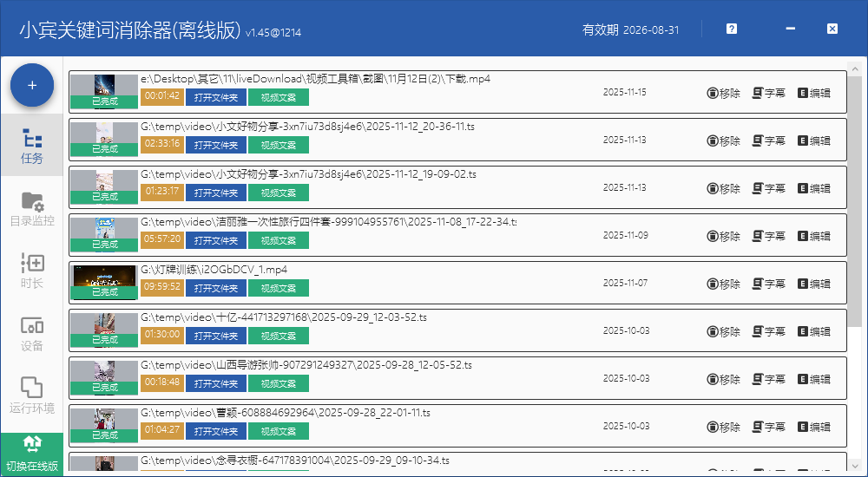
Task: Remove the 下载.mp4 task
Action: [x=723, y=93]
